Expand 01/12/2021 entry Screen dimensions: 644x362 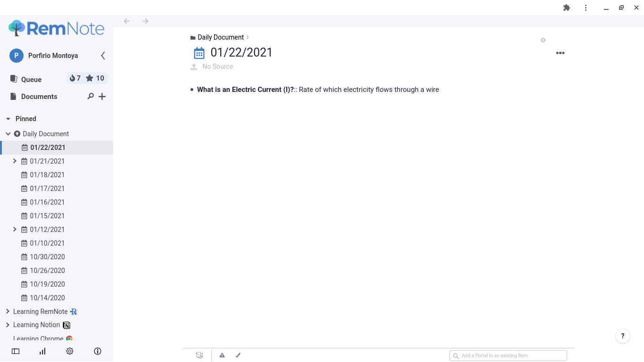coord(15,230)
